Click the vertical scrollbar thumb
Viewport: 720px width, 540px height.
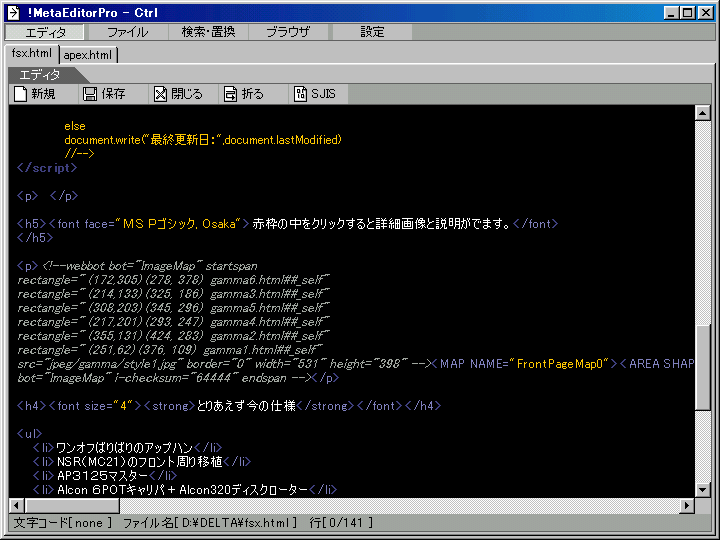pos(703,367)
